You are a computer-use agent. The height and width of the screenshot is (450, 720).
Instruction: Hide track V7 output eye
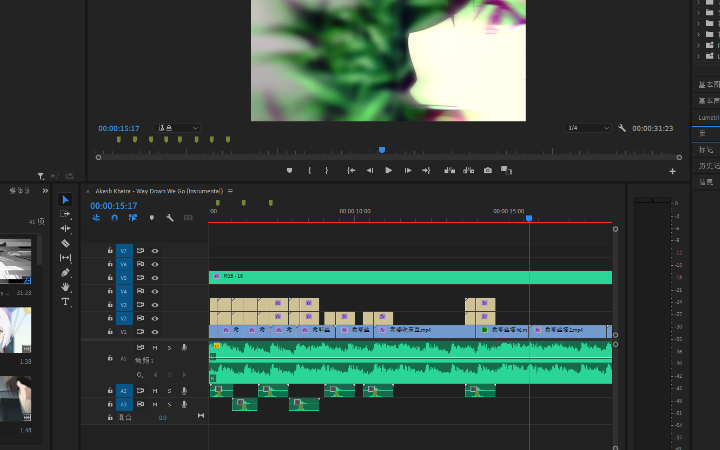click(155, 251)
